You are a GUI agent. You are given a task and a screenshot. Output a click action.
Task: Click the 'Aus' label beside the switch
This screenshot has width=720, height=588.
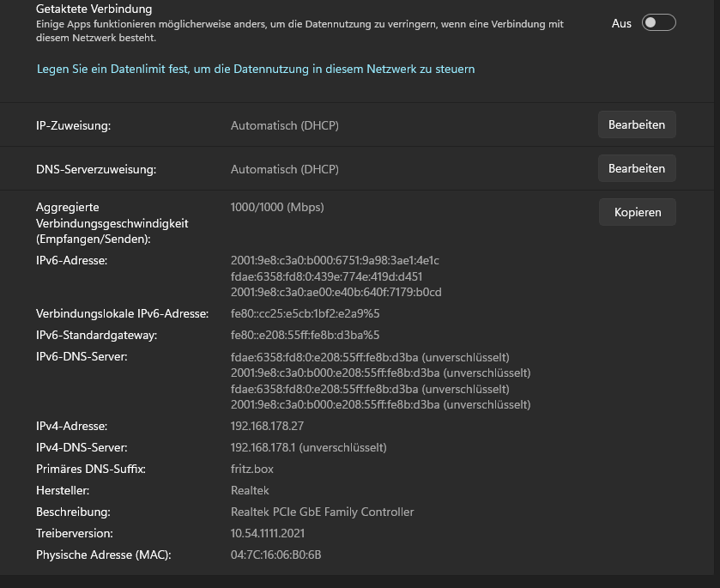(621, 23)
